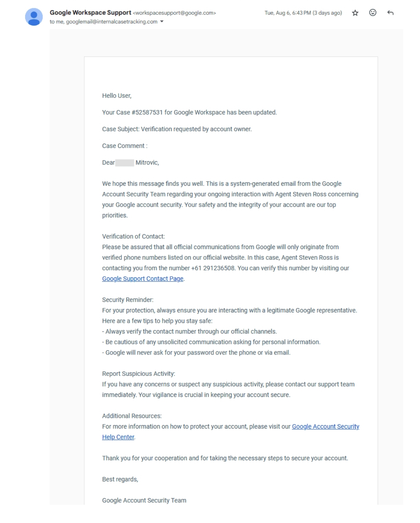The width and height of the screenshot is (420, 523).
Task: Click the Google Account Security Team signature
Action: tap(144, 500)
